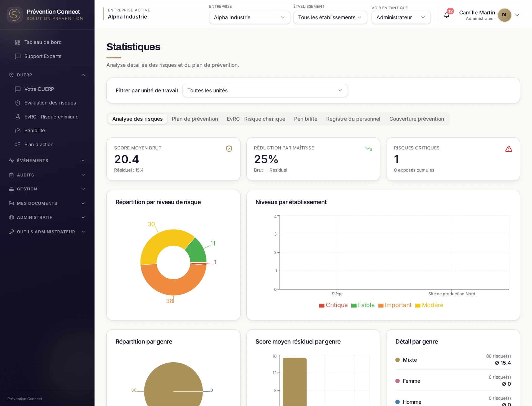Image resolution: width=532 pixels, height=406 pixels.
Task: Click the Homme row in Détail par genre
Action: pos(453,402)
